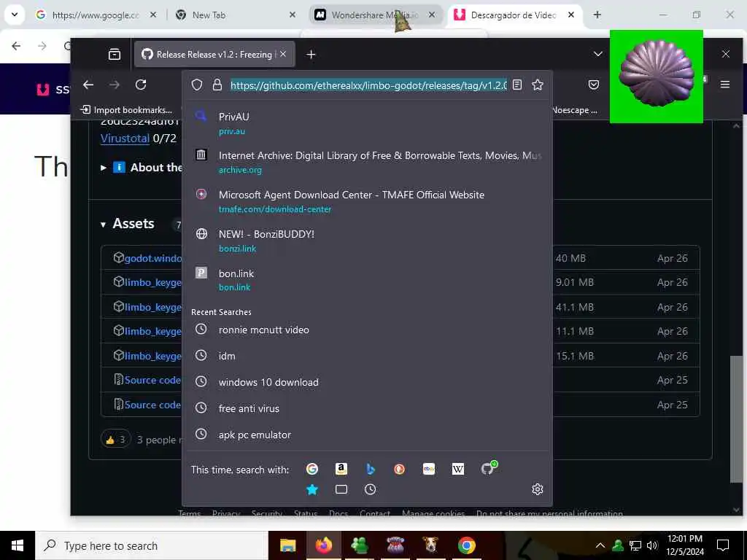Open Firefox from the taskbar
This screenshot has height=560, width=747.
coord(323,545)
